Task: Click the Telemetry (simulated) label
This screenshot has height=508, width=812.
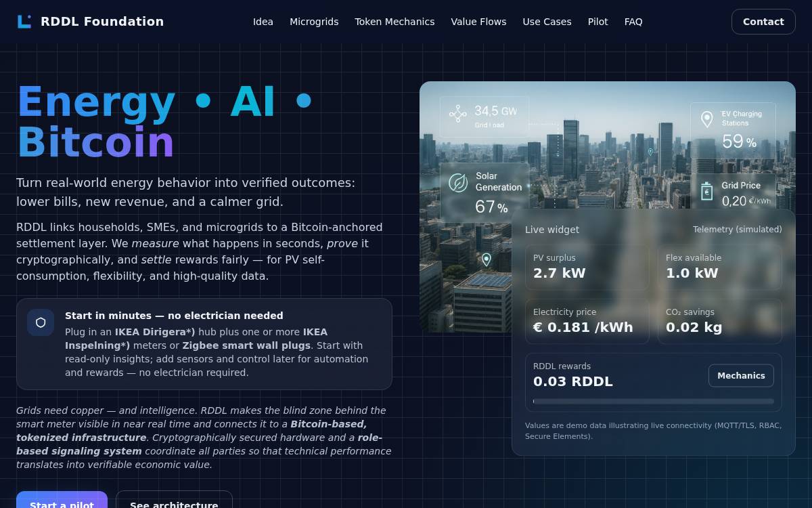Action: tap(738, 230)
